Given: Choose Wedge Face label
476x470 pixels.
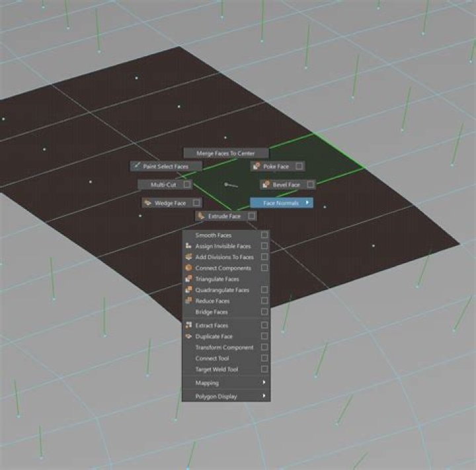Looking at the screenshot, I should click(x=170, y=203).
